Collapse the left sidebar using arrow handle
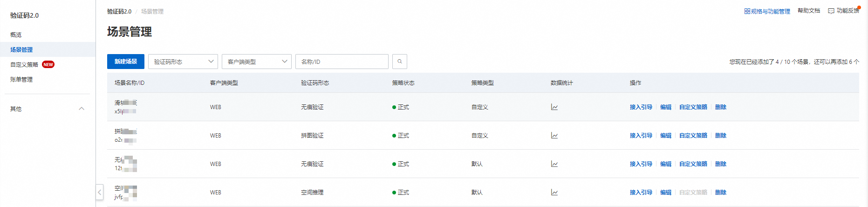868x207 pixels. (100, 192)
